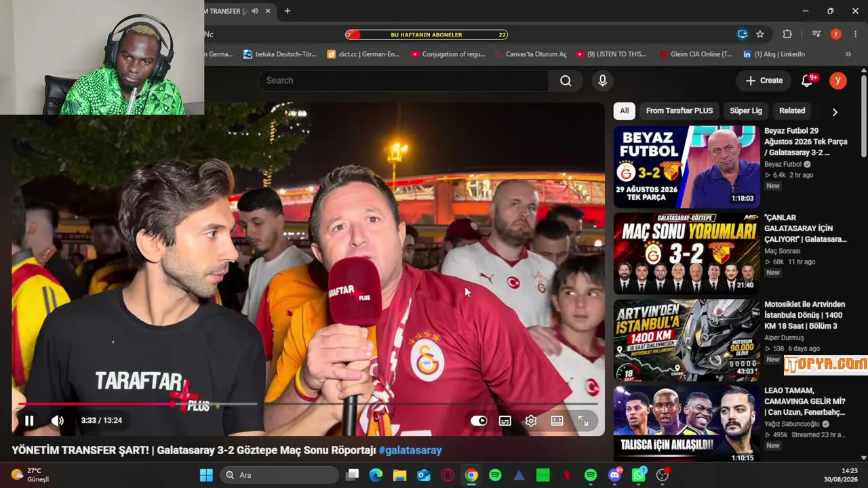
Task: Click the install app icon in address bar
Action: tap(743, 34)
